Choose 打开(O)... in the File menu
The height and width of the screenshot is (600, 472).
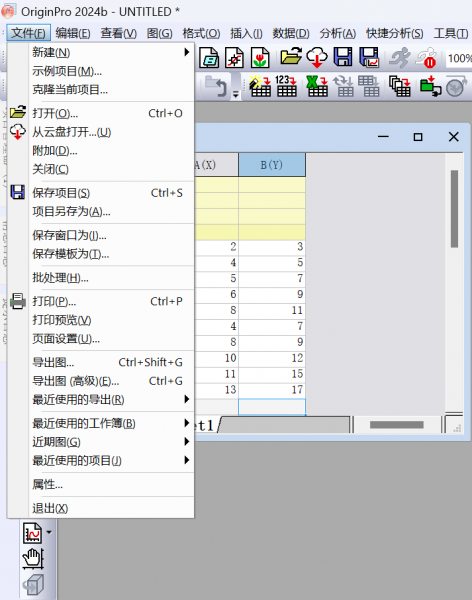click(111, 113)
